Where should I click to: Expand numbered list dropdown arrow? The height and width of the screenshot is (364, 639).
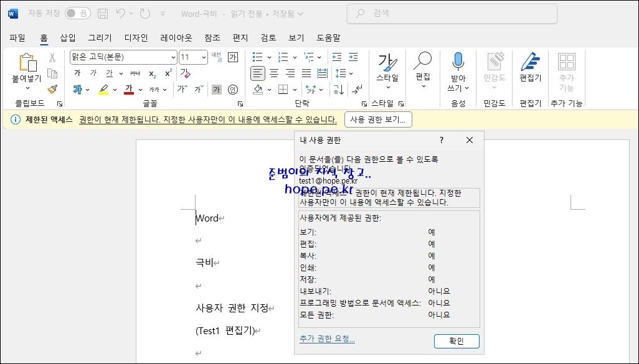[295, 57]
